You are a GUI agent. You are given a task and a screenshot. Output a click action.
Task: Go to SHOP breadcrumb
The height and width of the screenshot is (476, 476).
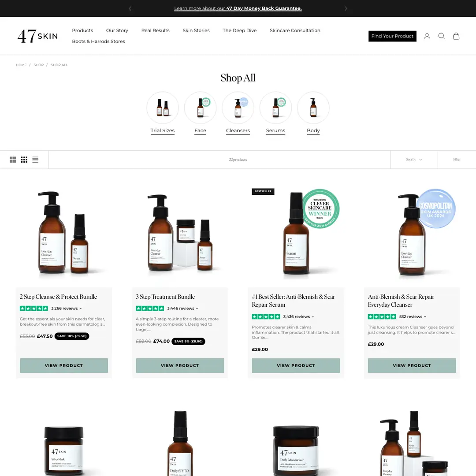[x=38, y=65]
